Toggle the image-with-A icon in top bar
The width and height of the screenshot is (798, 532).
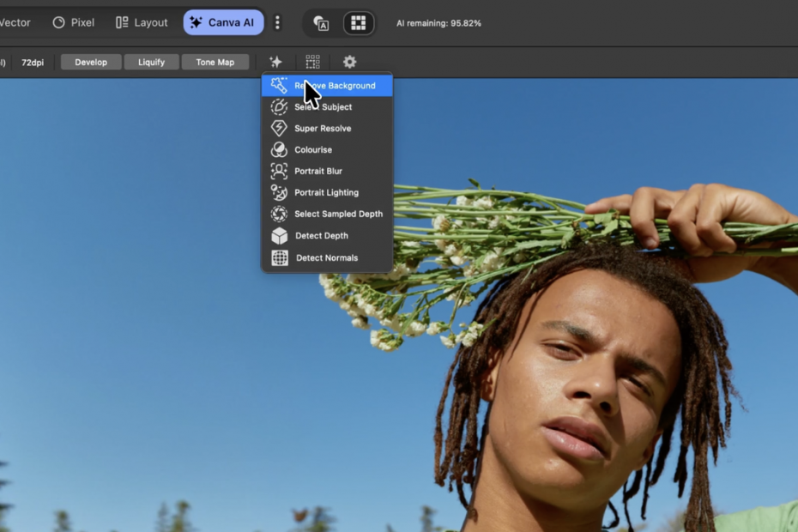(x=322, y=23)
